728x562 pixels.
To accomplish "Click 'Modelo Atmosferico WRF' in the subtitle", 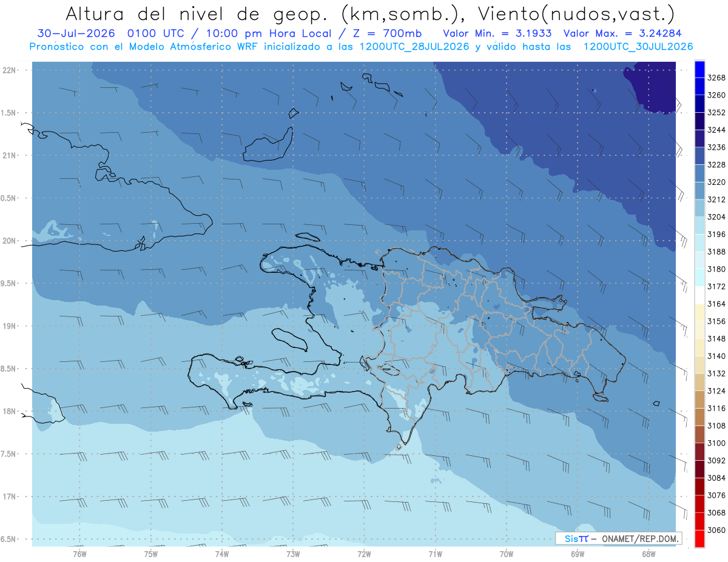I will click(193, 47).
